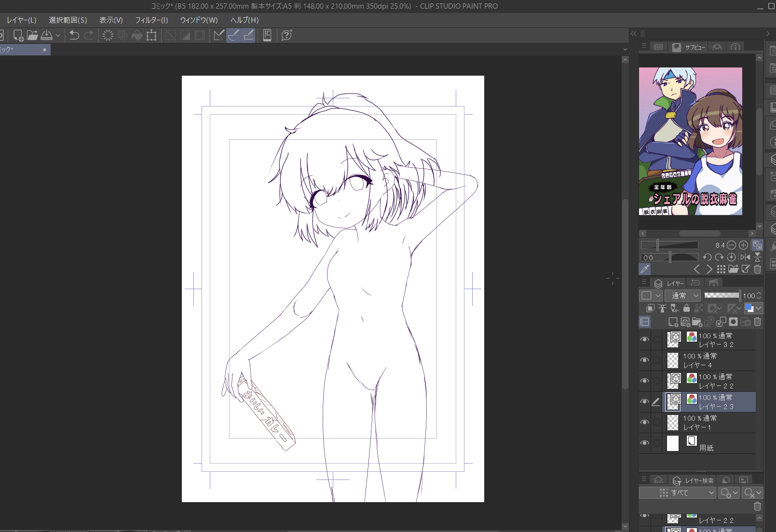
Task: Open the フィルター(I) menu
Action: pyautogui.click(x=151, y=20)
